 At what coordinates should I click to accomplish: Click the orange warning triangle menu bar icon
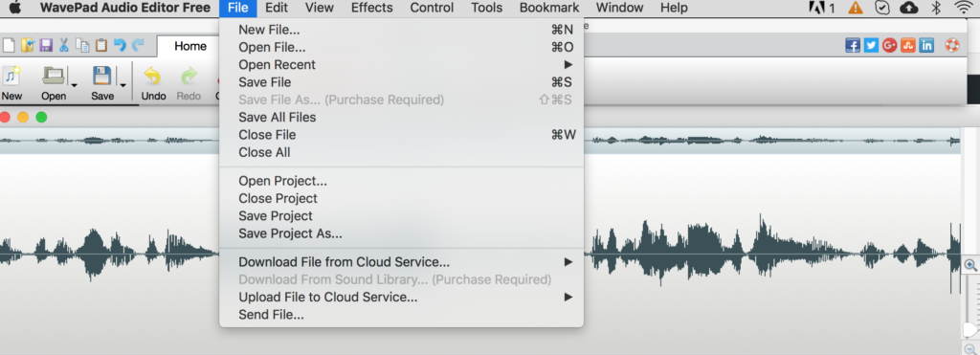[x=855, y=8]
